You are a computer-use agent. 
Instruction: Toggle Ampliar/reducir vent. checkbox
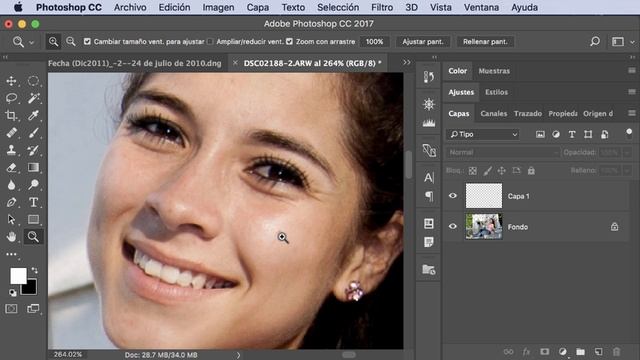tap(210, 42)
